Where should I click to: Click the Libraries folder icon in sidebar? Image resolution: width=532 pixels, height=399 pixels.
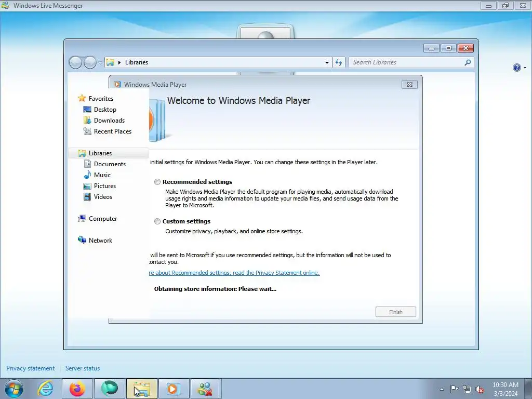[x=82, y=153]
